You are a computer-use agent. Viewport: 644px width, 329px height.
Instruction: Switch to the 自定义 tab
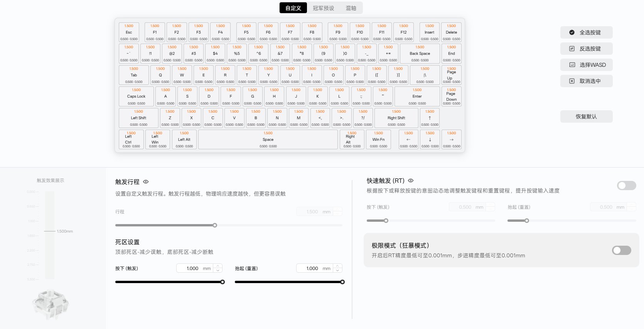tap(293, 8)
